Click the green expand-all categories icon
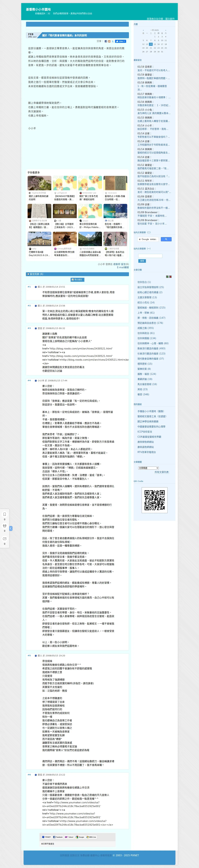The width and height of the screenshot is (199, 868). [x=167, y=277]
